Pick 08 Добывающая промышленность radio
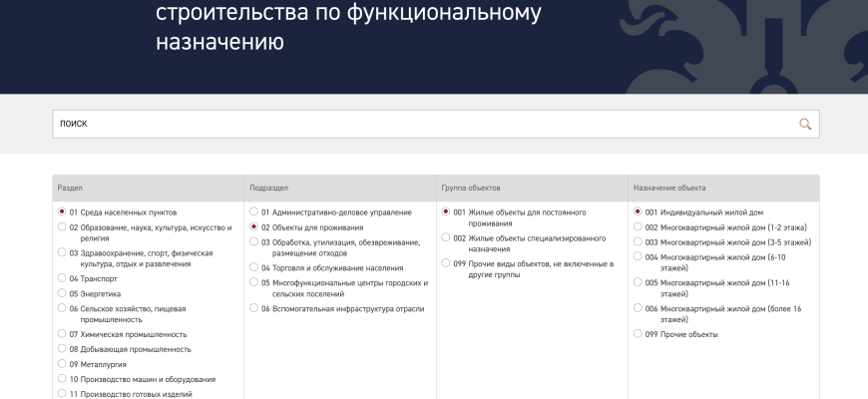868x399 pixels. tap(63, 349)
